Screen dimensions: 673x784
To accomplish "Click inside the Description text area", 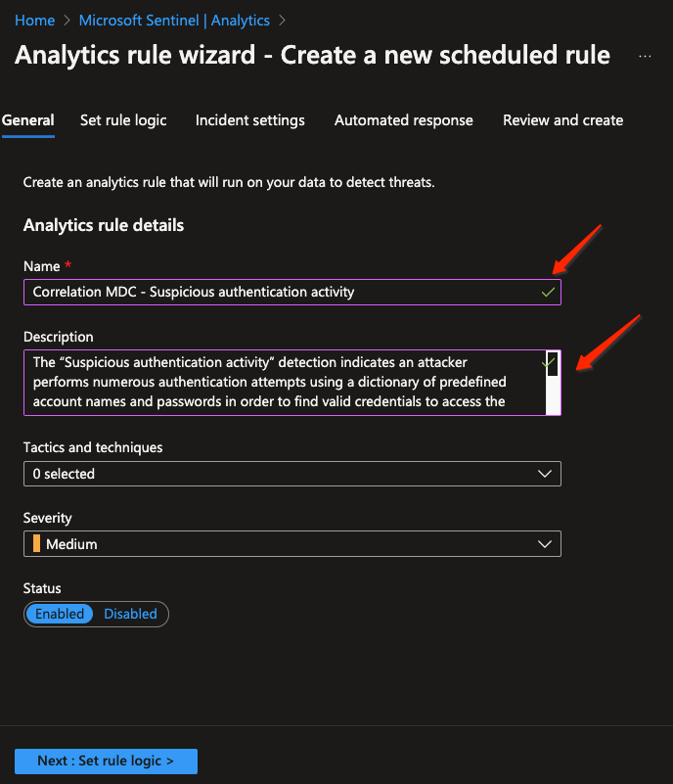I will (274, 382).
